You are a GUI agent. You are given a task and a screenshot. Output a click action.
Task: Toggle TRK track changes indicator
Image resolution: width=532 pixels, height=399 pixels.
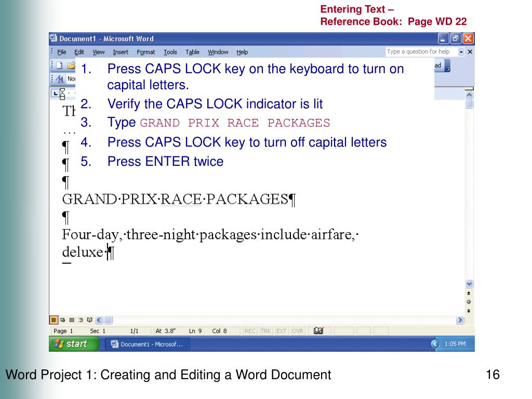click(265, 331)
